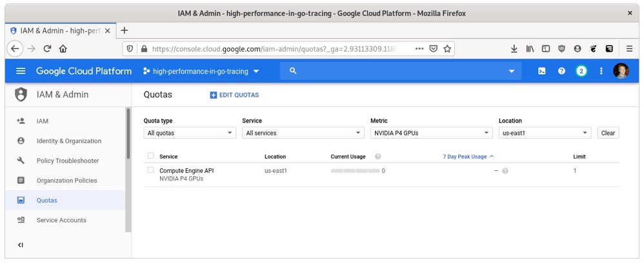The width and height of the screenshot is (644, 263).
Task: Open the user account avatar
Action: coord(621,71)
